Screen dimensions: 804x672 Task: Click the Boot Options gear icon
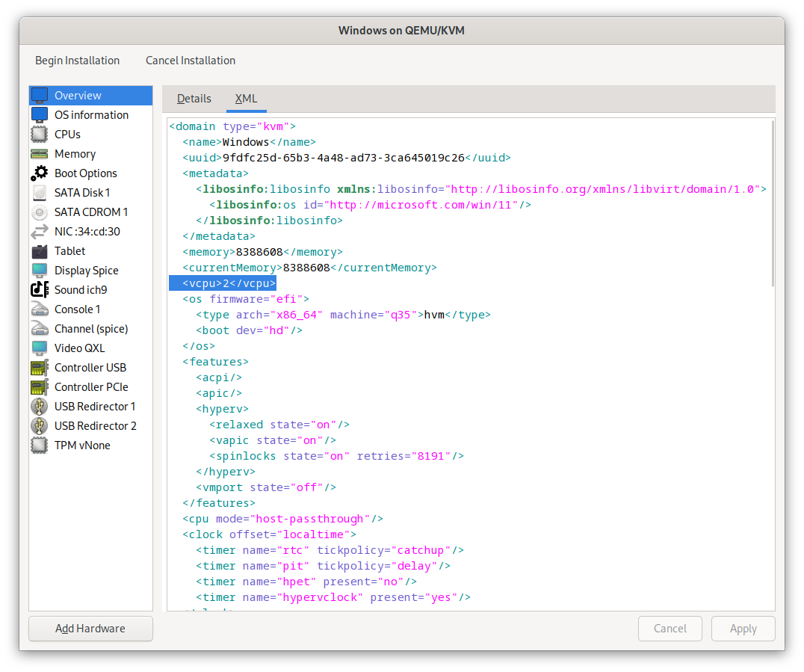click(40, 173)
